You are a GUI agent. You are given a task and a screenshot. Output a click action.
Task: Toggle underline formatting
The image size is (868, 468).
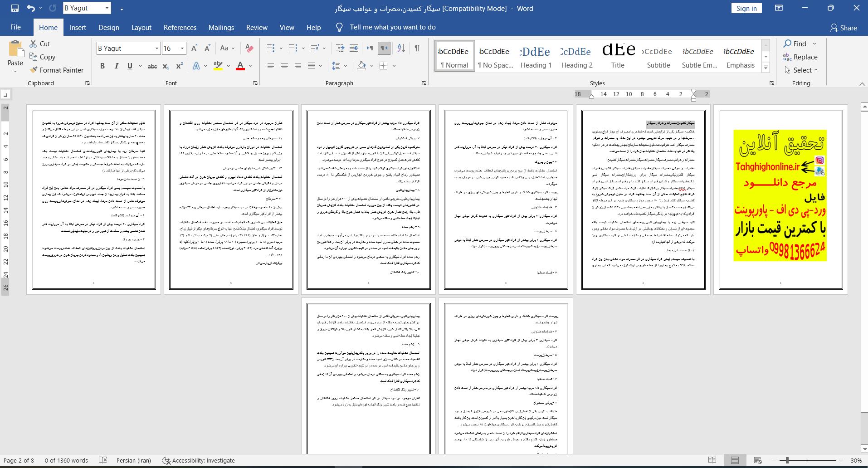(130, 66)
